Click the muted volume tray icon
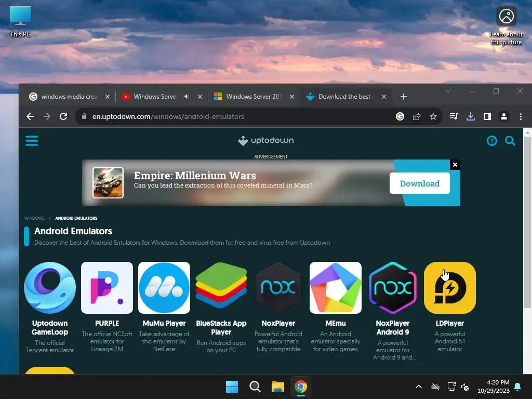This screenshot has height=399, width=532. [465, 387]
